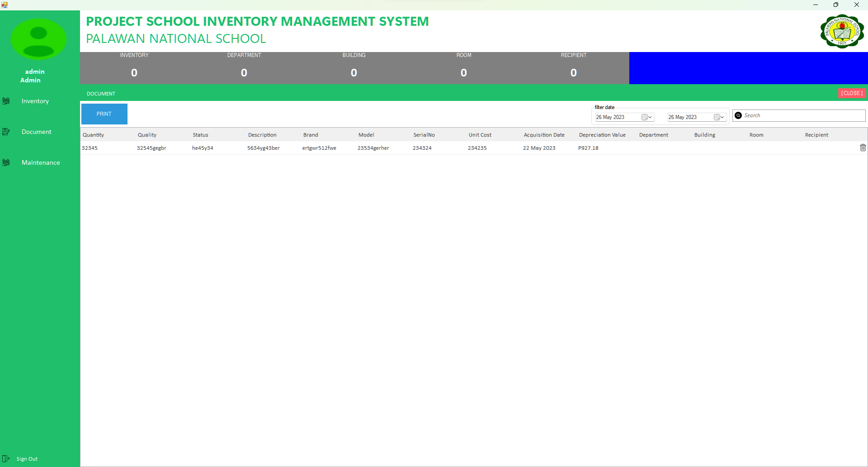This screenshot has width=868, height=467.
Task: Select the Inventory menu entry
Action: [x=35, y=101]
